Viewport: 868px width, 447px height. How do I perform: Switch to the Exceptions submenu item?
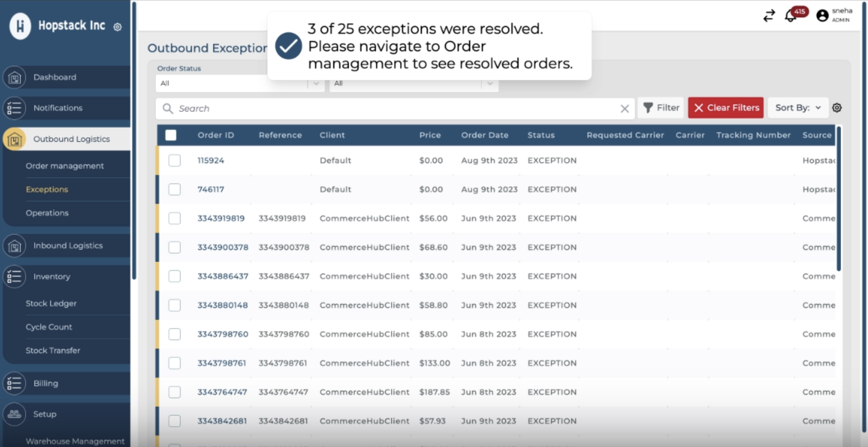47,189
